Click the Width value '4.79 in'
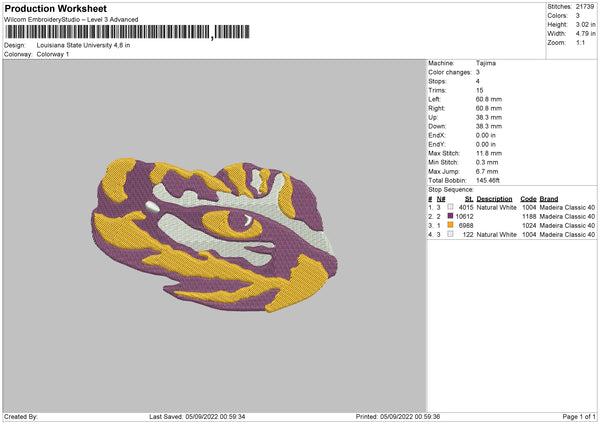This screenshot has width=600, height=424. pyautogui.click(x=585, y=34)
